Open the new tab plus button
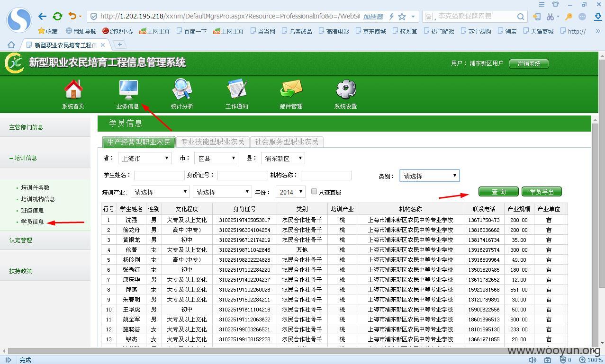 (x=120, y=44)
